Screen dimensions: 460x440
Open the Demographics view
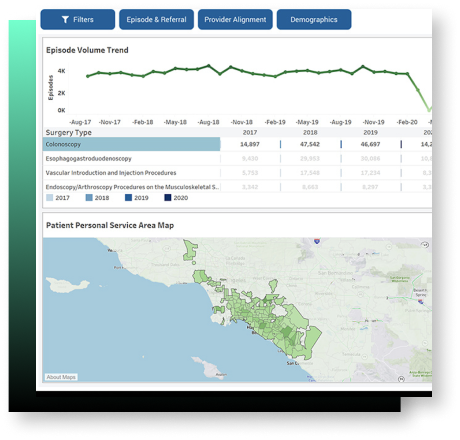click(x=314, y=20)
